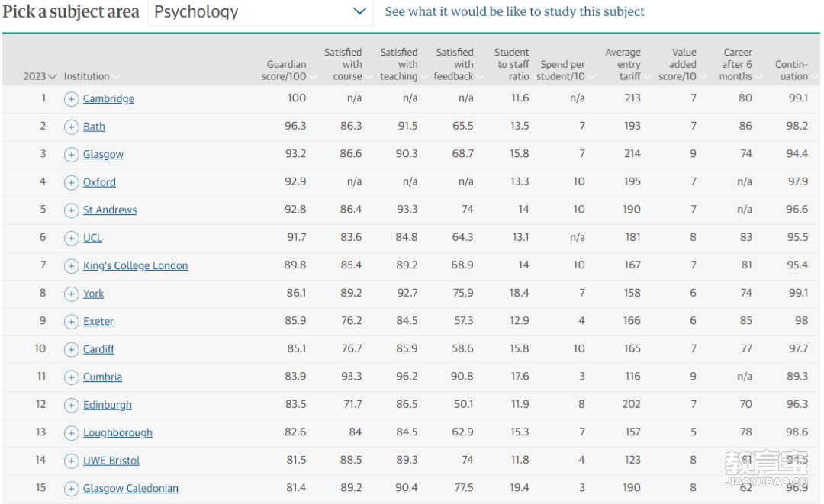Select St Andrews teaching score 93.3
Image resolution: width=824 pixels, height=504 pixels.
pyautogui.click(x=407, y=210)
